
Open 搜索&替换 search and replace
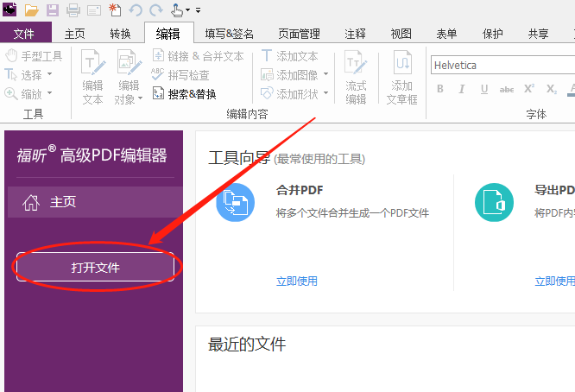(x=184, y=94)
